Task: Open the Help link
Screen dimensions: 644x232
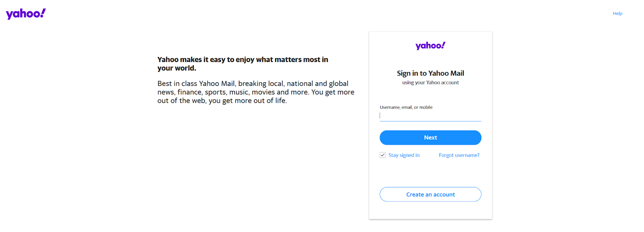Action: [x=617, y=13]
